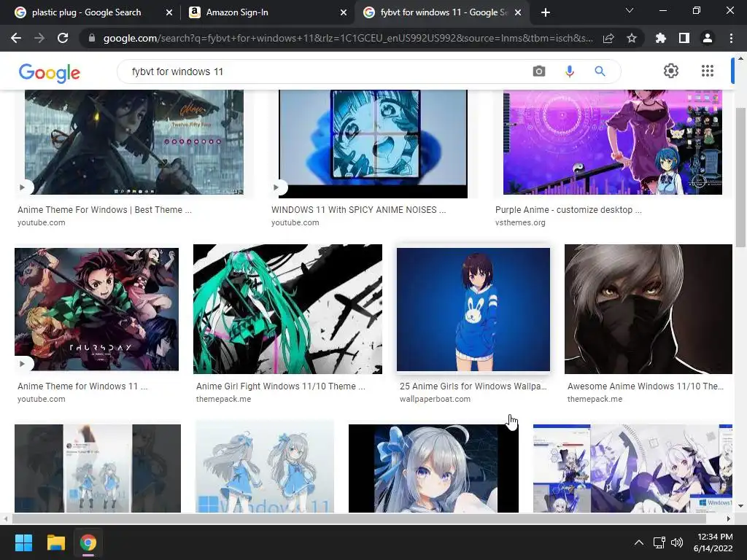Close the fybvt for windows 11 tab
Image resolution: width=747 pixels, height=560 pixels.
coord(518,13)
